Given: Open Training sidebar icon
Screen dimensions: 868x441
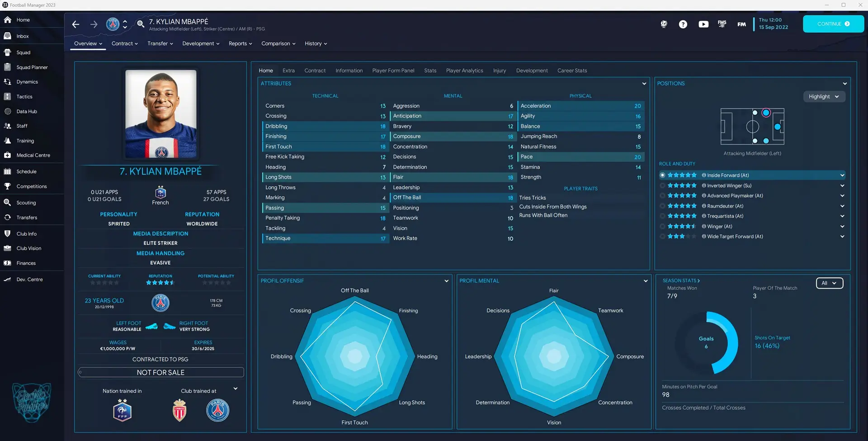Looking at the screenshot, I should (x=8, y=141).
